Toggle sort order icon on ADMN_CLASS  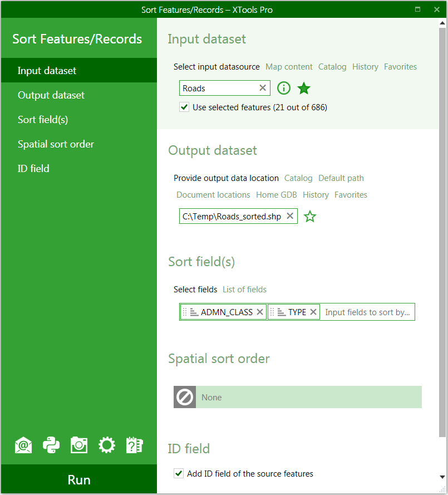click(x=194, y=312)
